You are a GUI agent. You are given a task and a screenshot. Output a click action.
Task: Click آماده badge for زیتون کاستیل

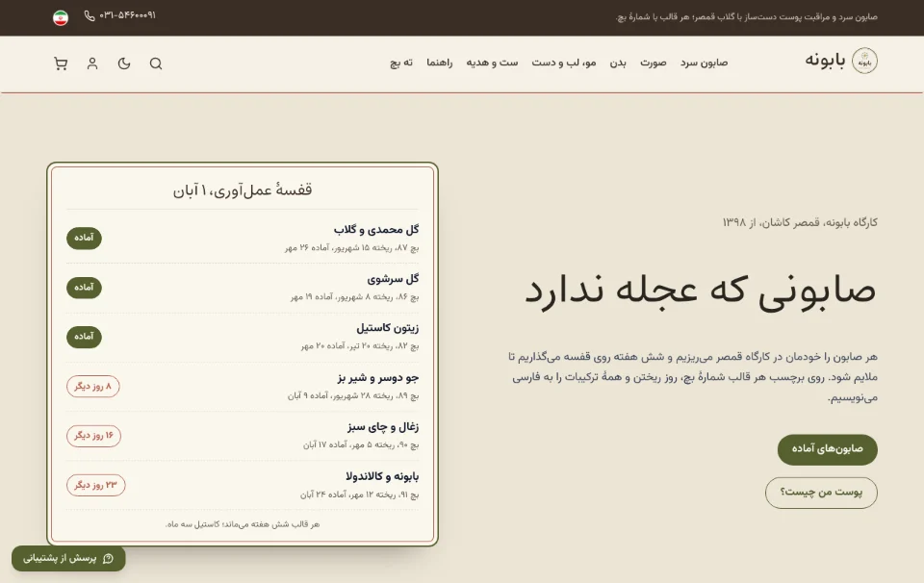coord(85,337)
